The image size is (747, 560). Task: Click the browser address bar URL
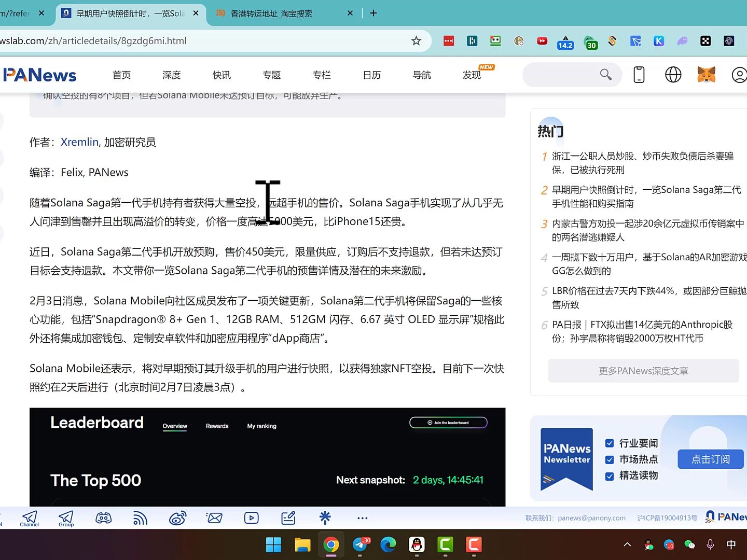click(93, 41)
